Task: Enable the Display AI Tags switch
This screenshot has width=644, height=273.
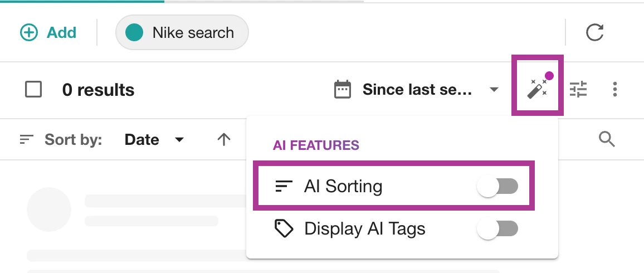Action: point(497,229)
